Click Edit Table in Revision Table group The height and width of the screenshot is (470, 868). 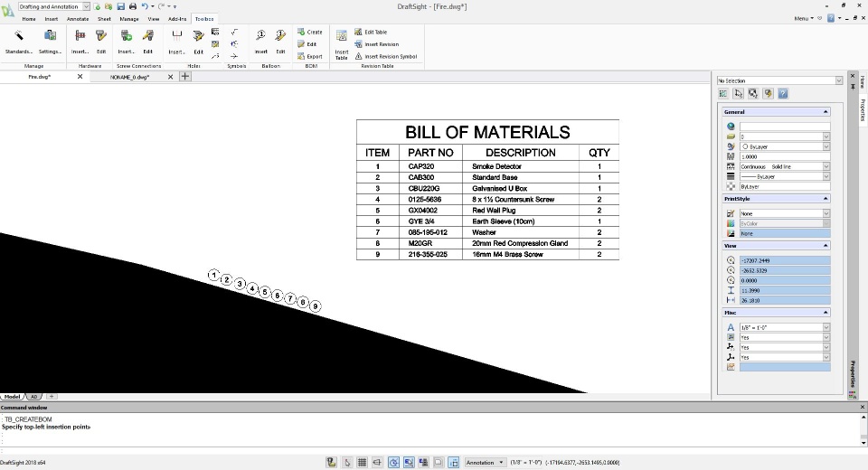click(x=371, y=33)
